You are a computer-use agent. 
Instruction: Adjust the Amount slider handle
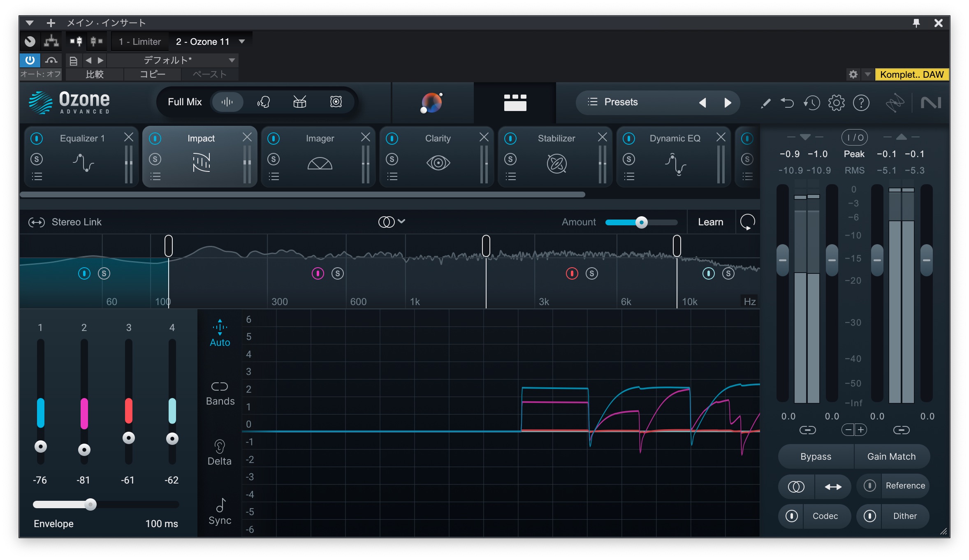(641, 222)
